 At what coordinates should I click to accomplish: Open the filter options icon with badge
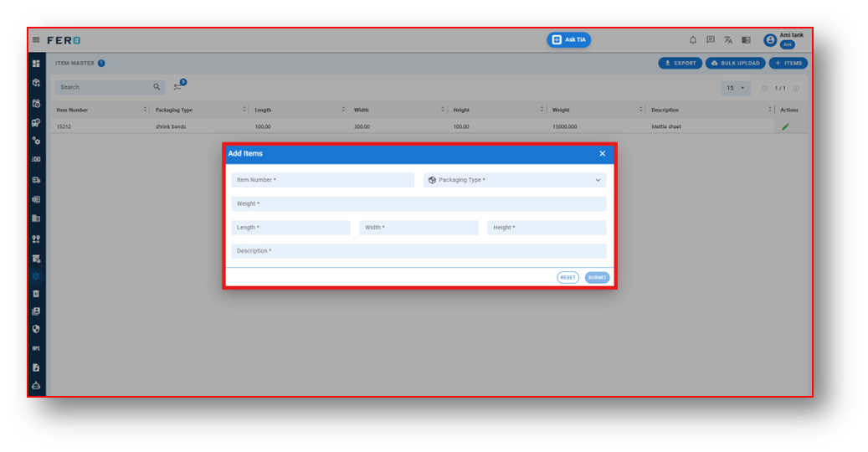[178, 86]
